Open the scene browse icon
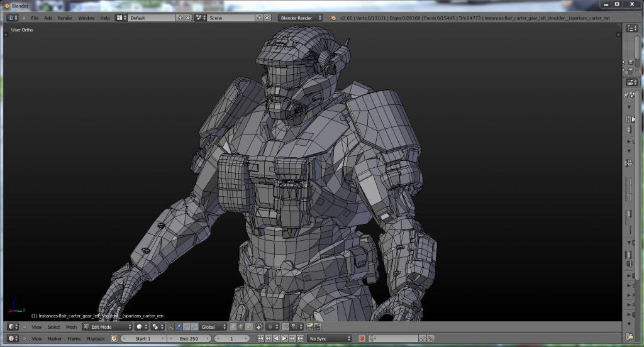The height and width of the screenshot is (347, 644). (201, 18)
